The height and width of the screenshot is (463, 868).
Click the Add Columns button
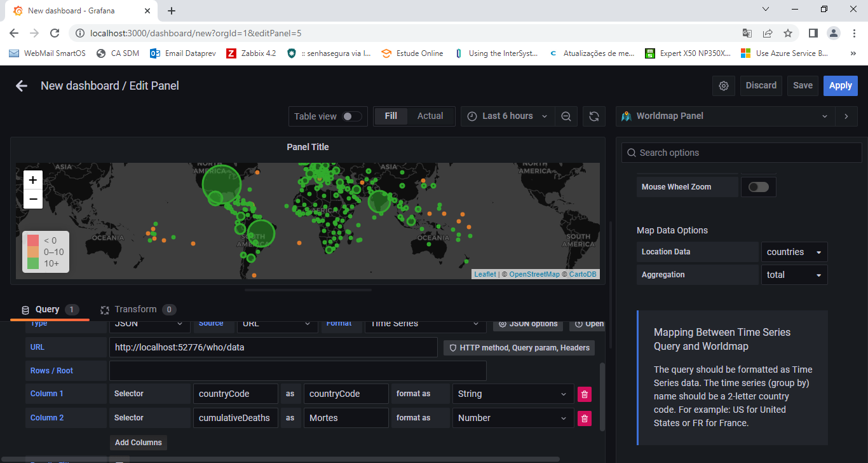tap(139, 443)
